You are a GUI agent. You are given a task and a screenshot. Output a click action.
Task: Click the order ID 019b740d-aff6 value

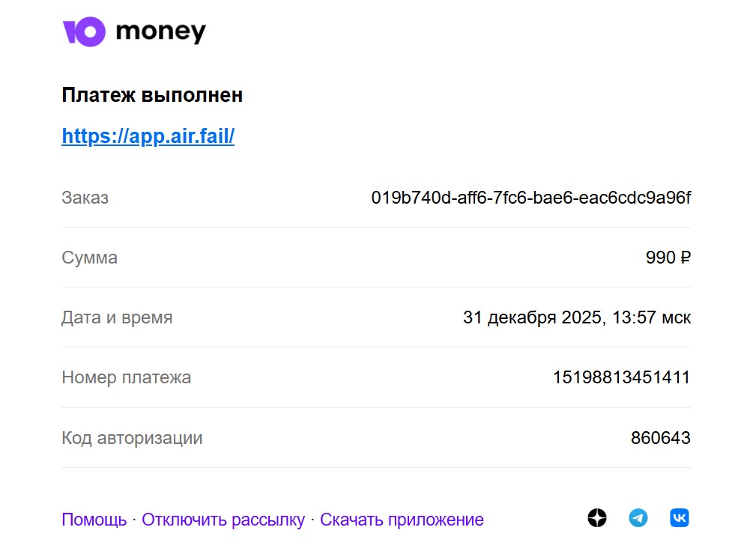click(531, 198)
